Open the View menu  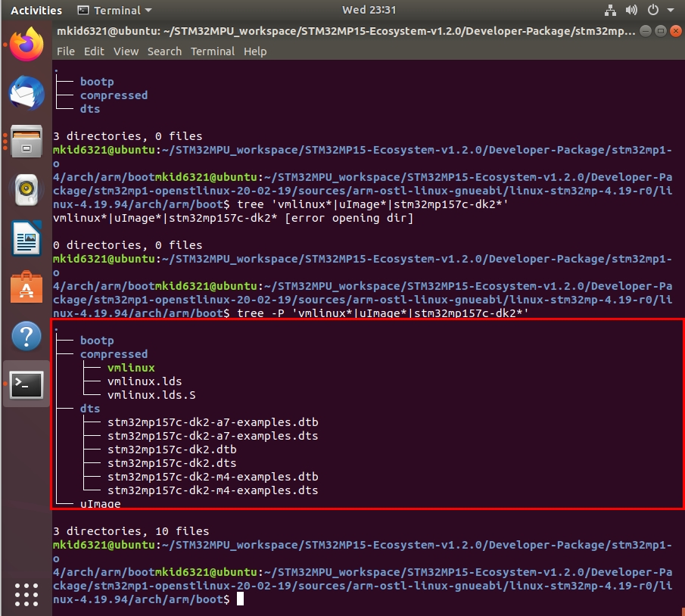(126, 51)
